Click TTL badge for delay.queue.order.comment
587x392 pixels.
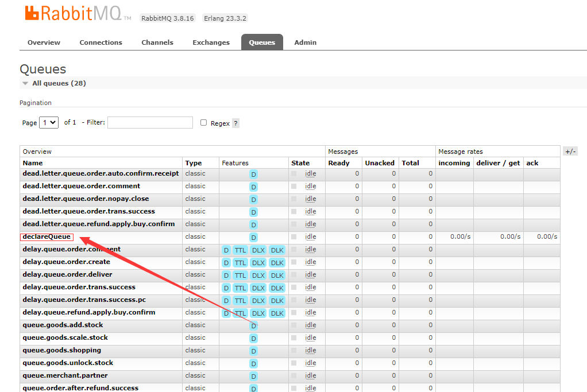(240, 250)
